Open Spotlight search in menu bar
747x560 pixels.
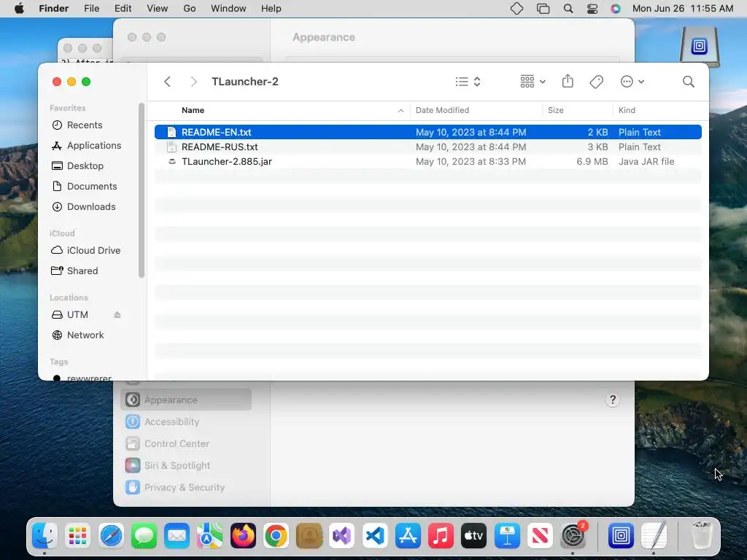[568, 9]
